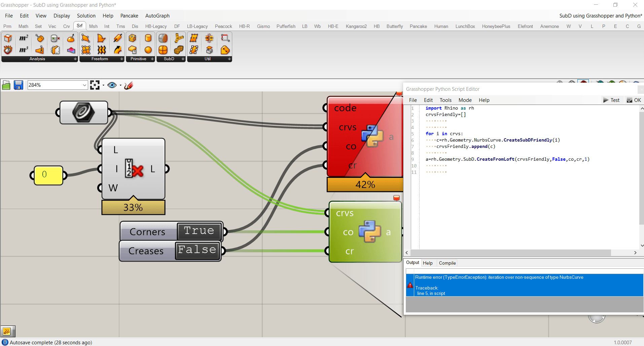Image resolution: width=644 pixels, height=346 pixels.
Task: Click the crvs input on green component
Action: pyautogui.click(x=345, y=213)
